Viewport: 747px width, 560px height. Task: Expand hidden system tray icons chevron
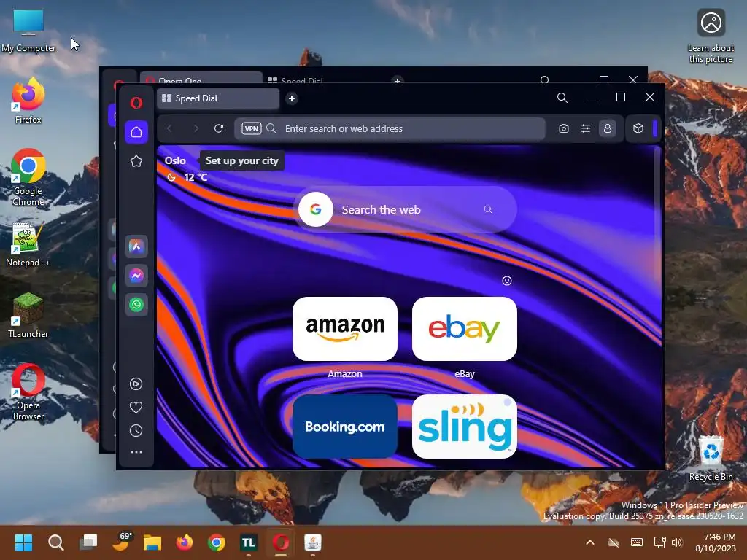(589, 542)
